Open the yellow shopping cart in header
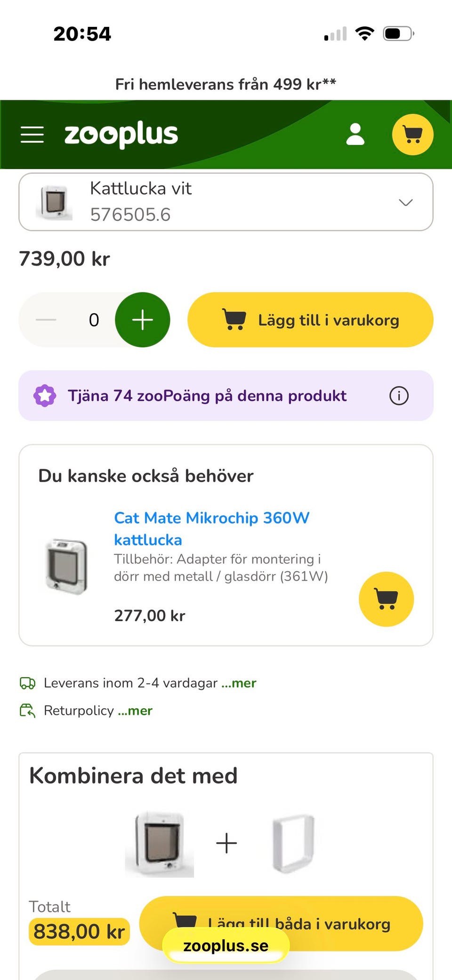The width and height of the screenshot is (452, 980). coord(412,135)
